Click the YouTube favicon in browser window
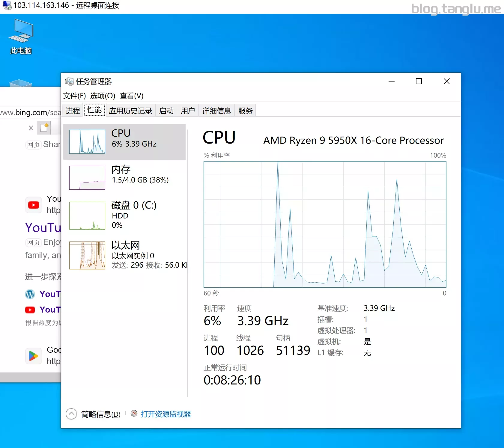Screen dimensions: 504x448 point(34,205)
